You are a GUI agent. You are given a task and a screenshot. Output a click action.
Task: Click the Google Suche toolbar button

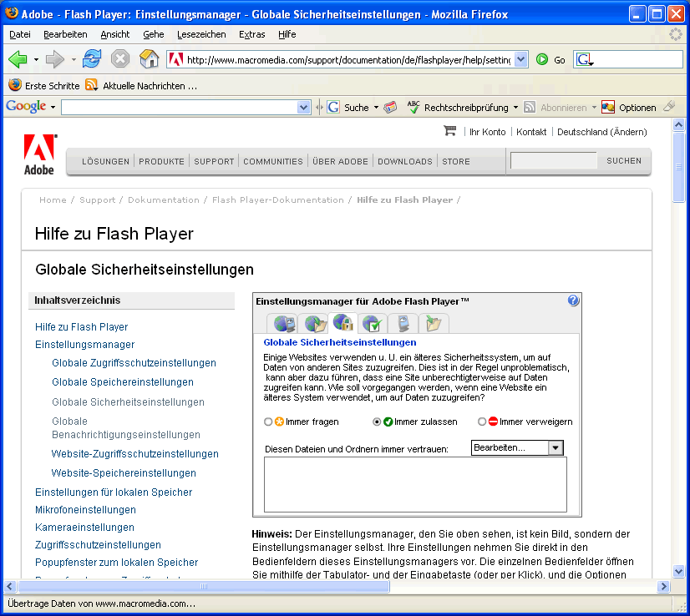click(348, 108)
